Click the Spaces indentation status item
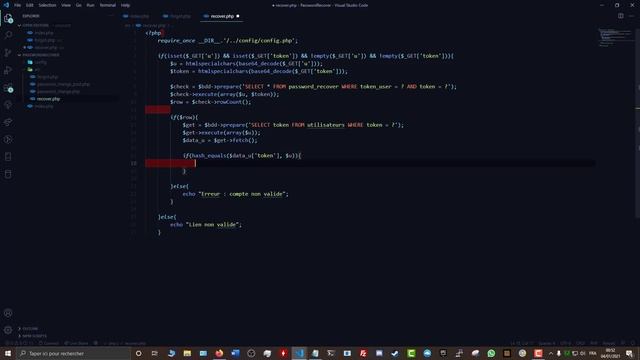Screen dimensions: 640x360 tap(547, 343)
